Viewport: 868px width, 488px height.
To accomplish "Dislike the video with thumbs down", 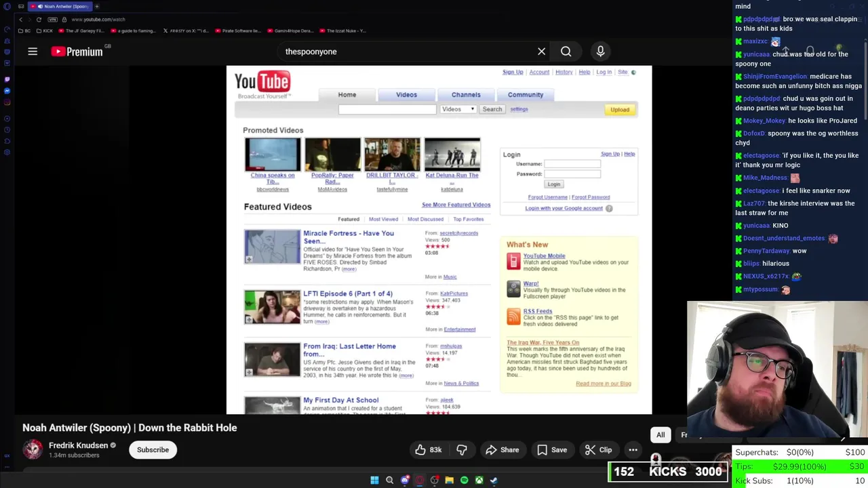I will pyautogui.click(x=462, y=450).
